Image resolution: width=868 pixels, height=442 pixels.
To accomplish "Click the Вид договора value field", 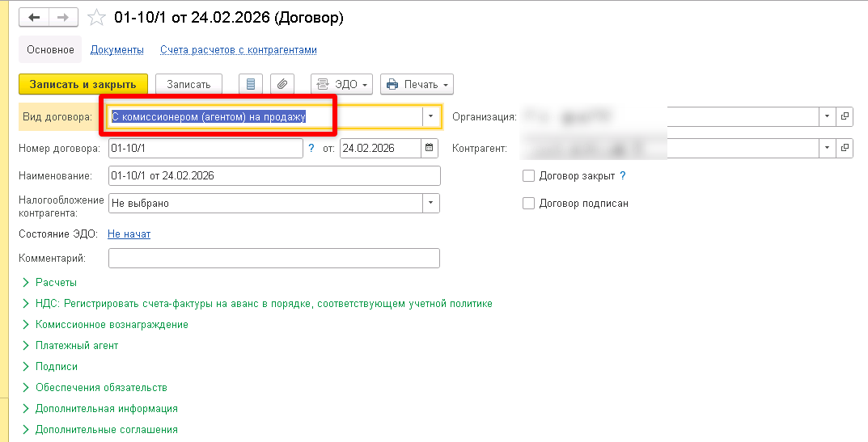I will pos(265,116).
